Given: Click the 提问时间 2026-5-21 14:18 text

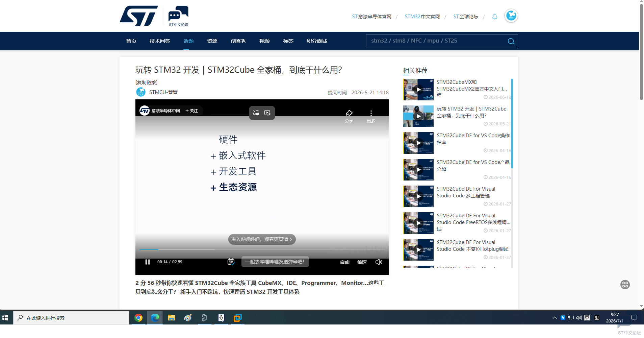Looking at the screenshot, I should click(x=358, y=93).
